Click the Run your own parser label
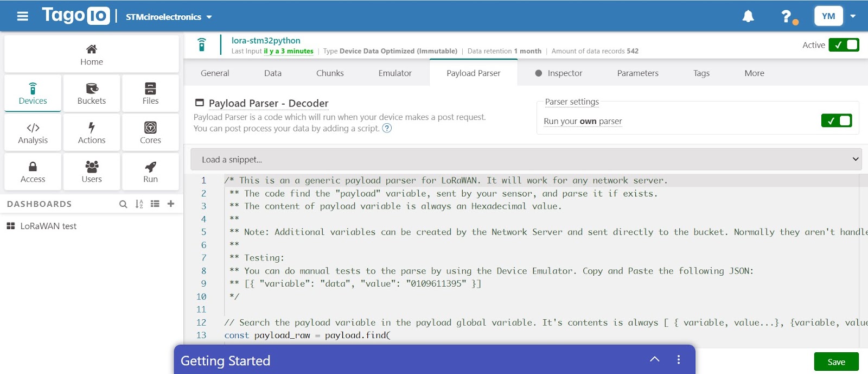This screenshot has width=868, height=374. click(x=583, y=121)
